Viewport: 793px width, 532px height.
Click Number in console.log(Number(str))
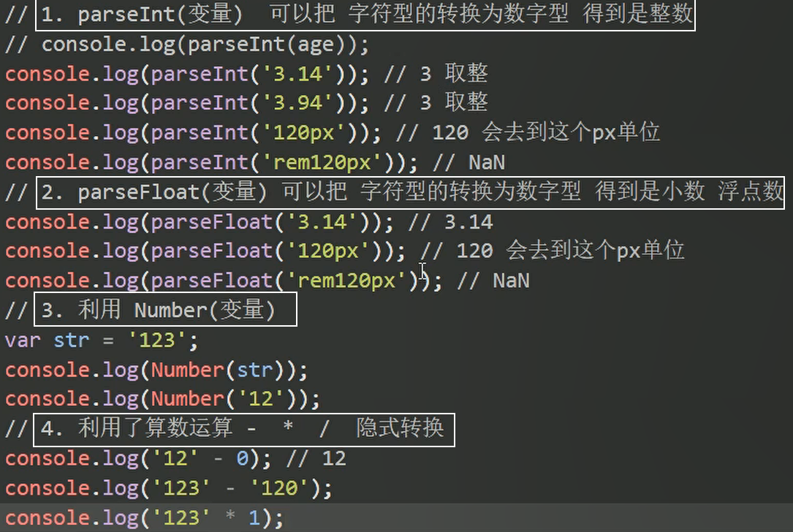(187, 370)
